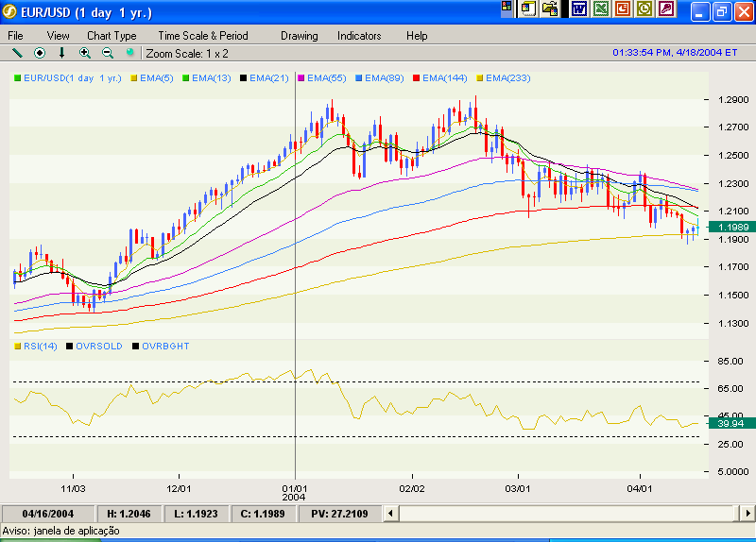
Task: Select the trend line drawing tool
Action: tap(17, 53)
